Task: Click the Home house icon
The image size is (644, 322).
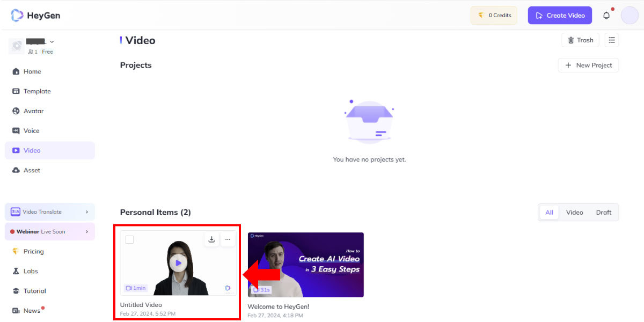Action: [x=16, y=71]
